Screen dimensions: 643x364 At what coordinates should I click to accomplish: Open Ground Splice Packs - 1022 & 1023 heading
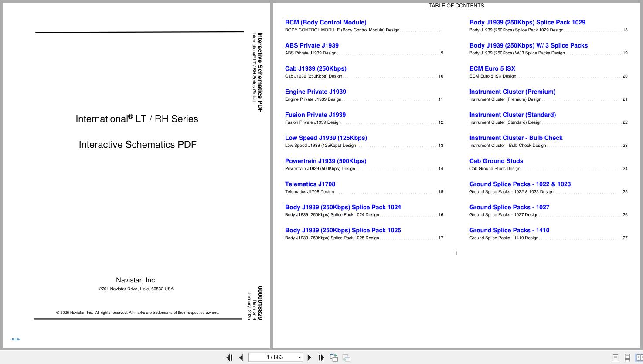(520, 184)
